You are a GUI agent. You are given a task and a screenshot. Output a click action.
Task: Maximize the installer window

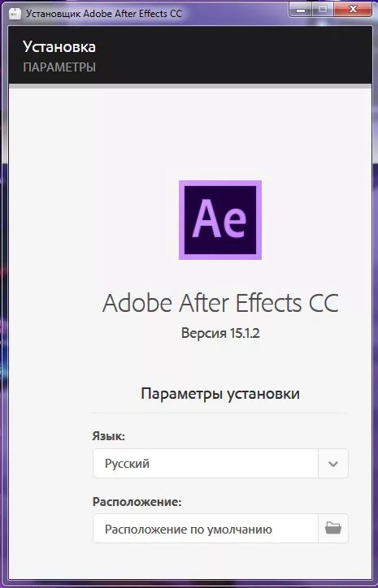click(323, 10)
